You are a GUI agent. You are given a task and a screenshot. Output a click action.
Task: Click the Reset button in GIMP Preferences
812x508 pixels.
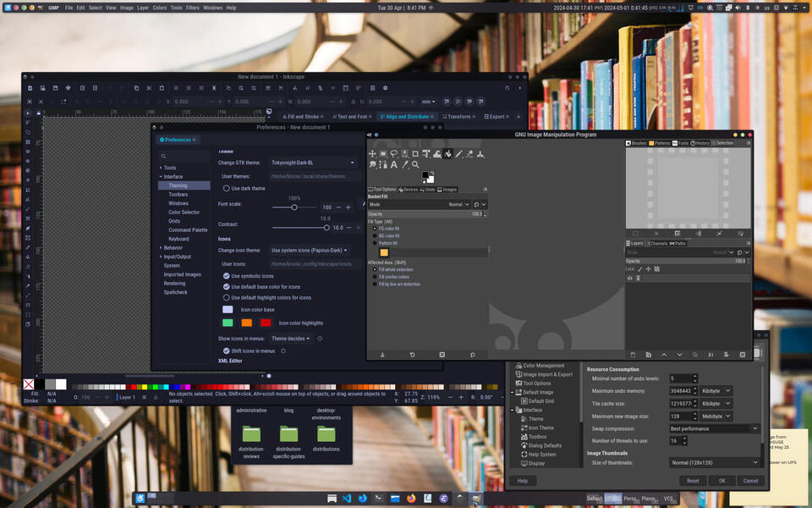click(693, 481)
